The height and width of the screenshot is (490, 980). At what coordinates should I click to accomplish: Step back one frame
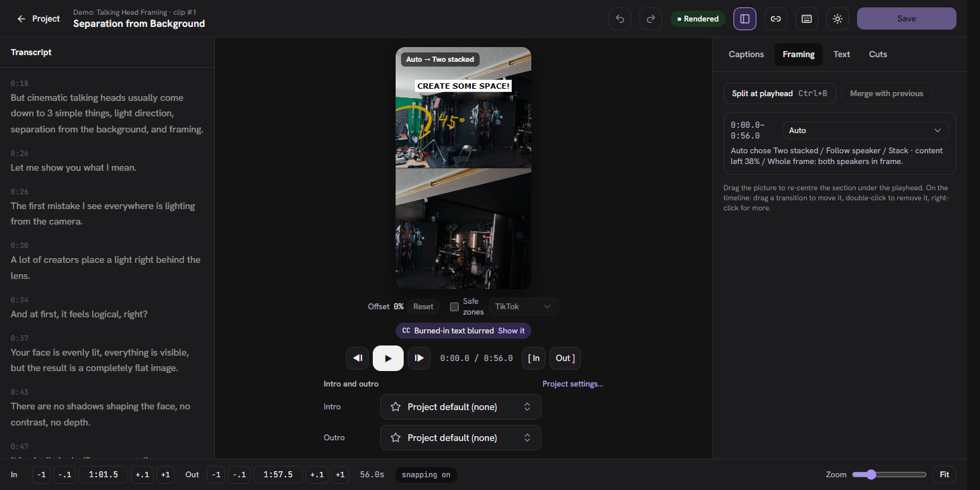(x=357, y=358)
